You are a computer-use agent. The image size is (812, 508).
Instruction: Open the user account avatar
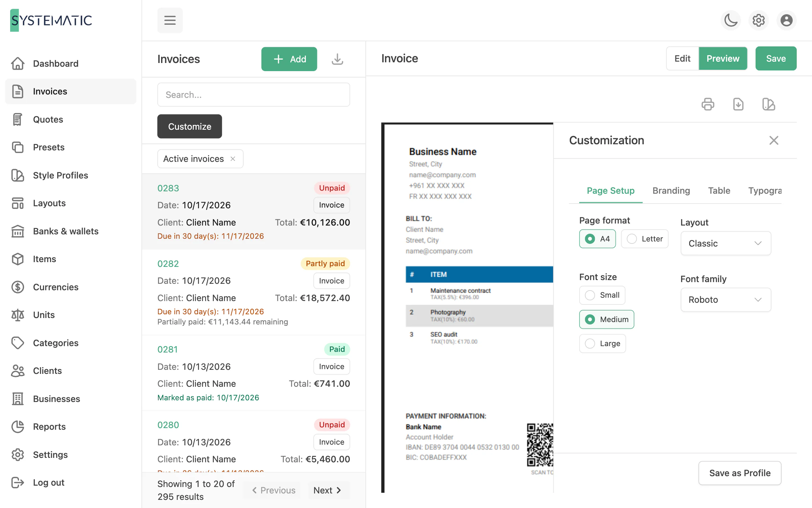tap(786, 20)
